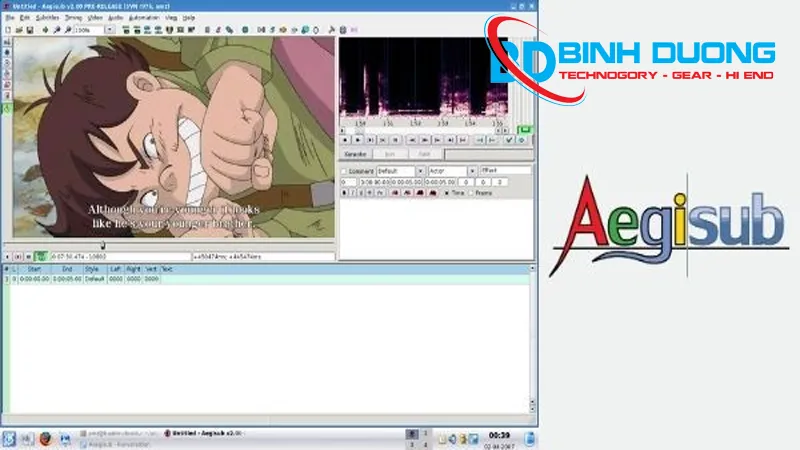Click the commit checkmark audio button
Viewport: 800px width, 450px height.
click(509, 140)
